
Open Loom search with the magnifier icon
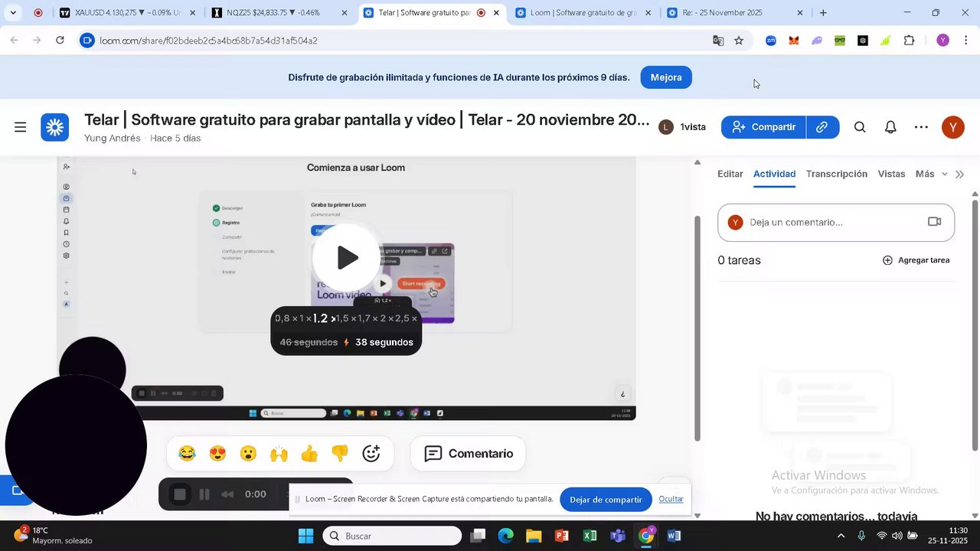(860, 127)
